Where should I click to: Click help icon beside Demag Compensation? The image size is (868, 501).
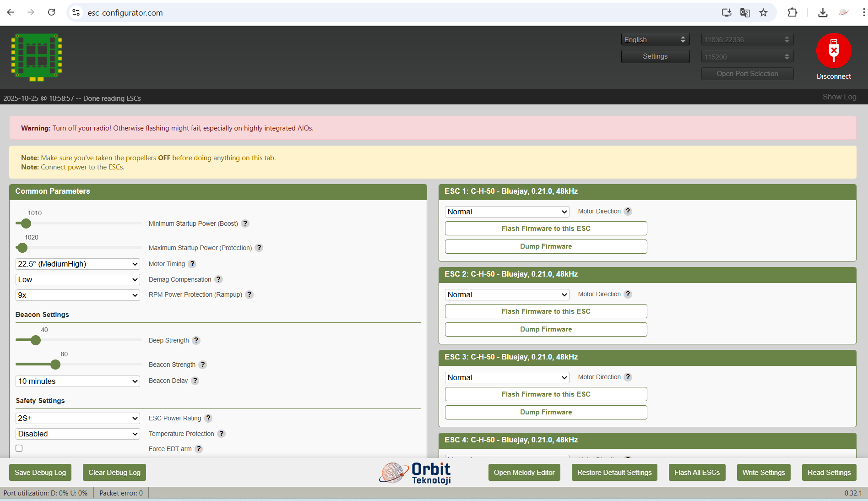(x=218, y=279)
